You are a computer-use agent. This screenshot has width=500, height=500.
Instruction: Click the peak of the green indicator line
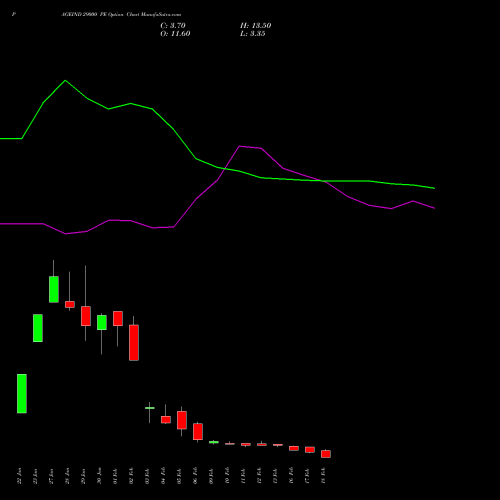65,80
